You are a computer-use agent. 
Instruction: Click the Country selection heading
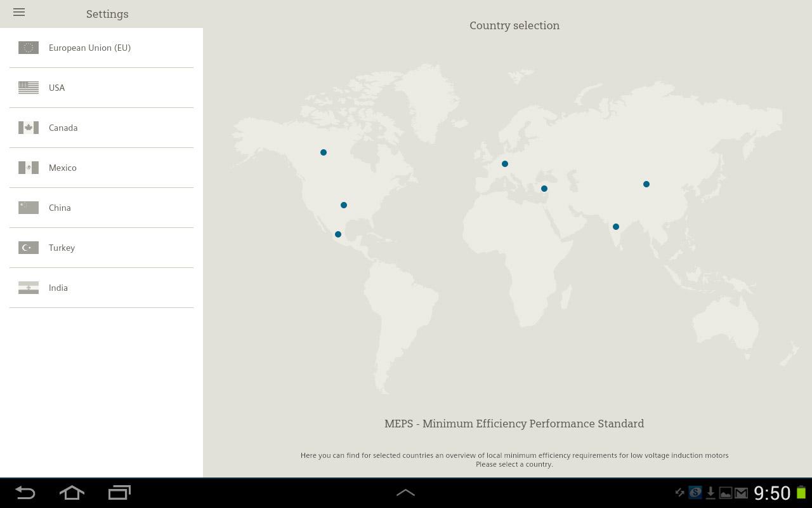pyautogui.click(x=514, y=25)
